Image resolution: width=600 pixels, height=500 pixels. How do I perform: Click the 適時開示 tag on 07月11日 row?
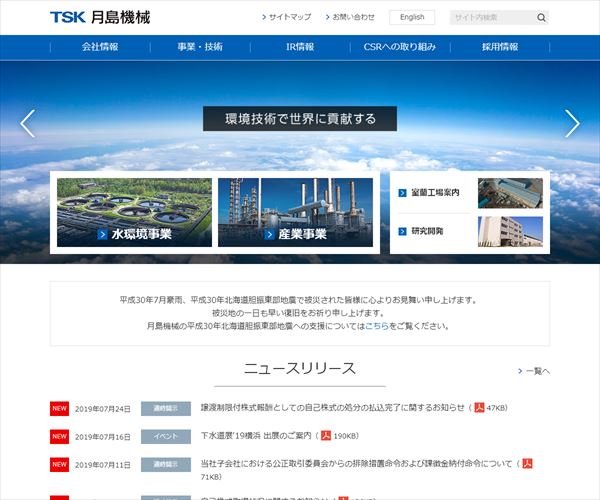(x=166, y=464)
